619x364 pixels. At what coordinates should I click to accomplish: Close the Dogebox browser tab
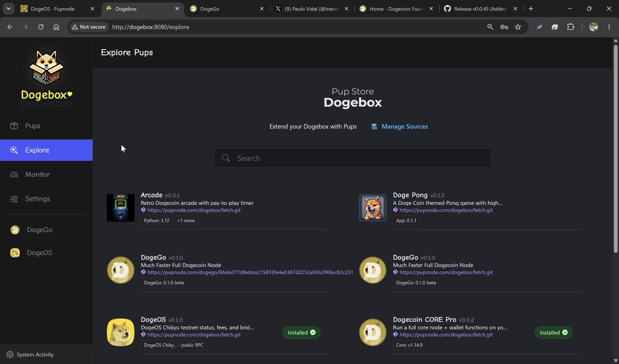[x=177, y=9]
